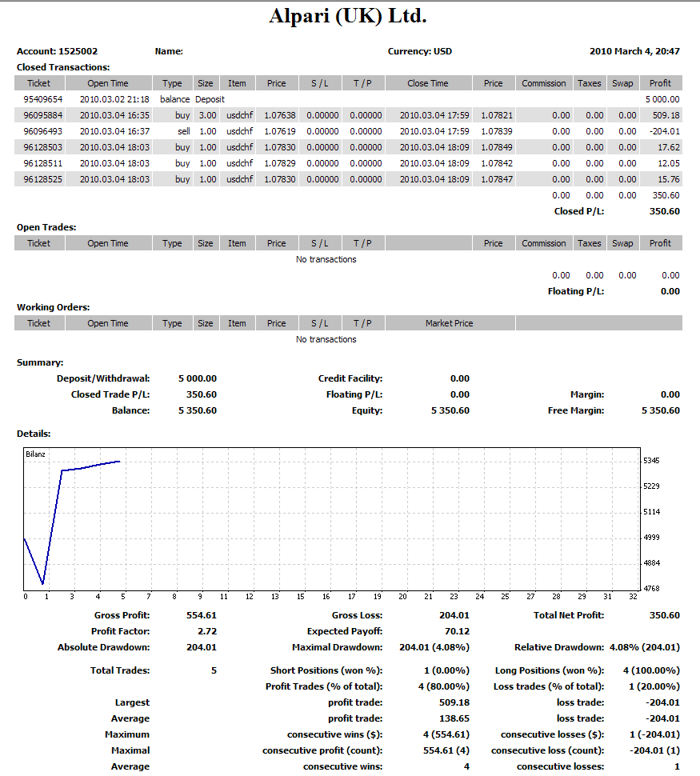700x776 pixels.
Task: Click the T/P column header
Action: coord(364,82)
